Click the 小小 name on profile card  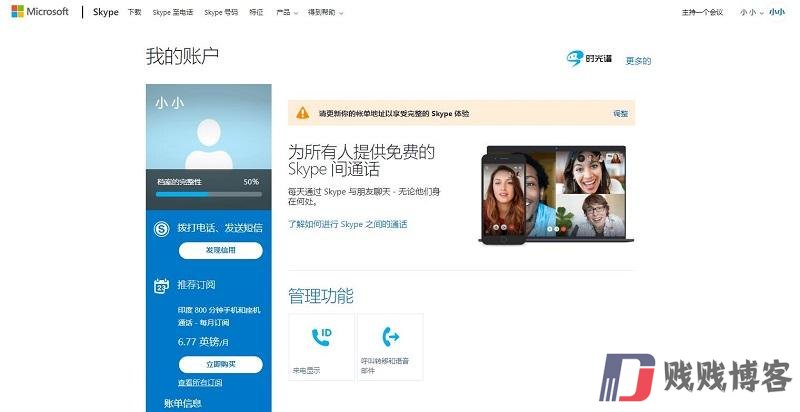click(x=169, y=104)
